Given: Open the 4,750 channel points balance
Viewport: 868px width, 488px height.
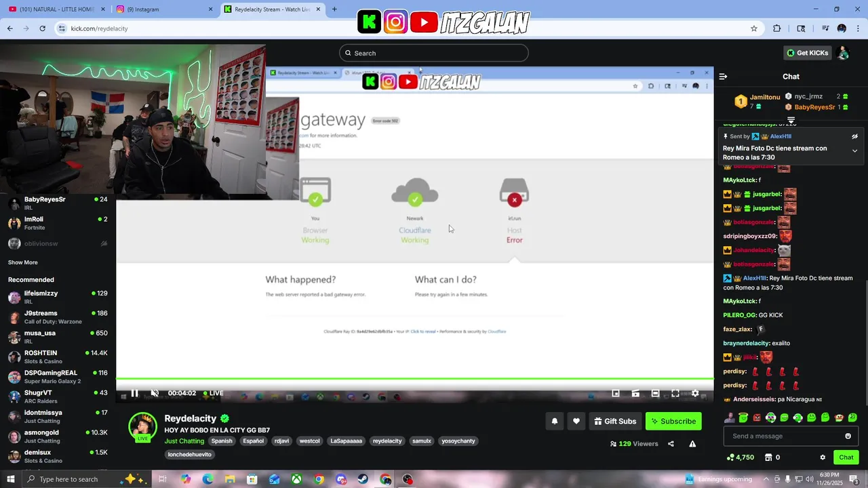Looking at the screenshot, I should coord(740,457).
